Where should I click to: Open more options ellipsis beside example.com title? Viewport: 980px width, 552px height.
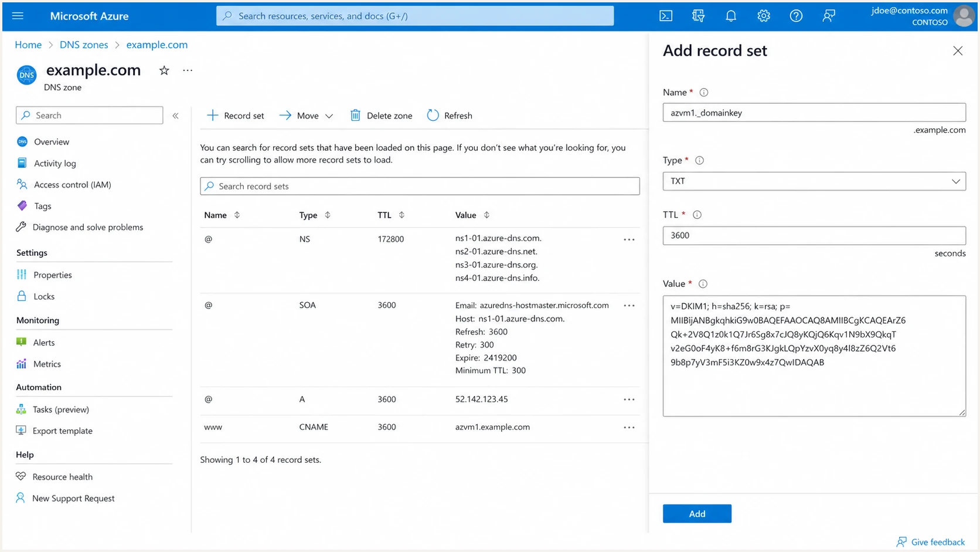[x=188, y=70]
